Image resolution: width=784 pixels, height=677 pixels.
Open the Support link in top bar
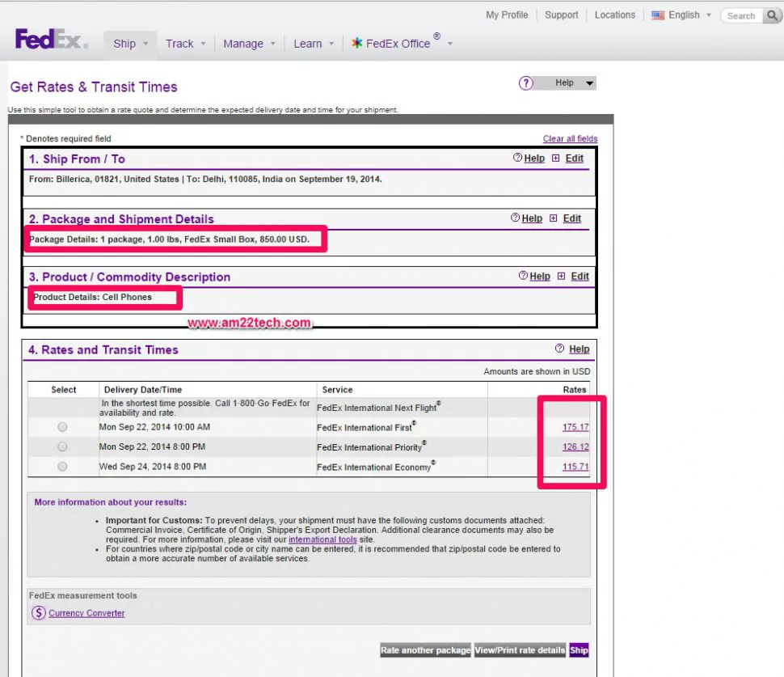pos(561,15)
